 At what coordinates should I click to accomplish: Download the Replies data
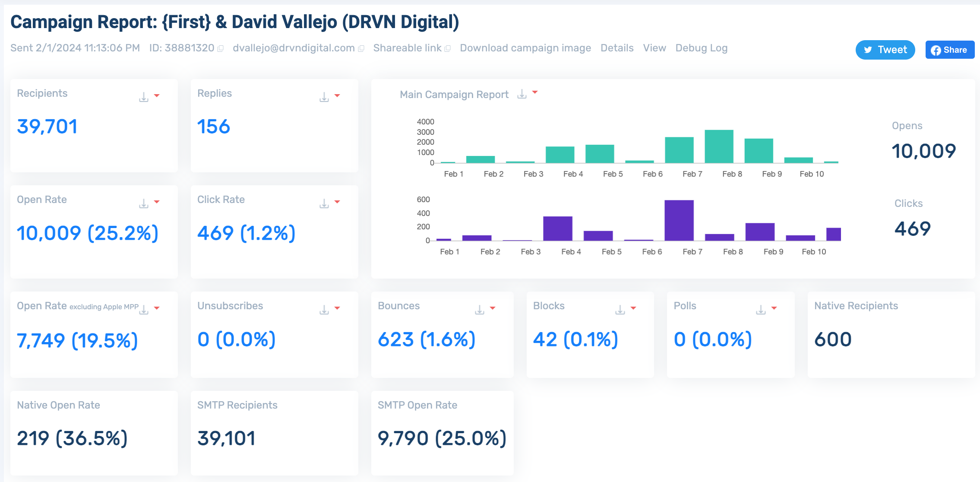coord(324,97)
